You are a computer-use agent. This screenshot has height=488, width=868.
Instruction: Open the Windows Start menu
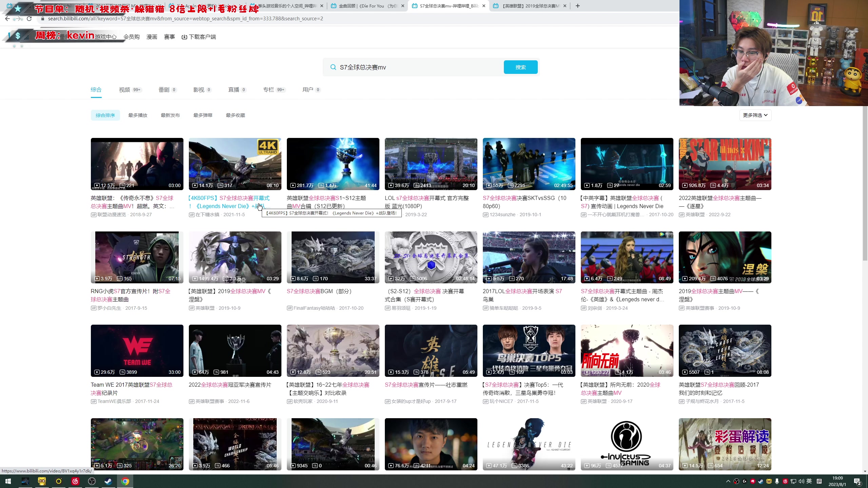(x=8, y=481)
